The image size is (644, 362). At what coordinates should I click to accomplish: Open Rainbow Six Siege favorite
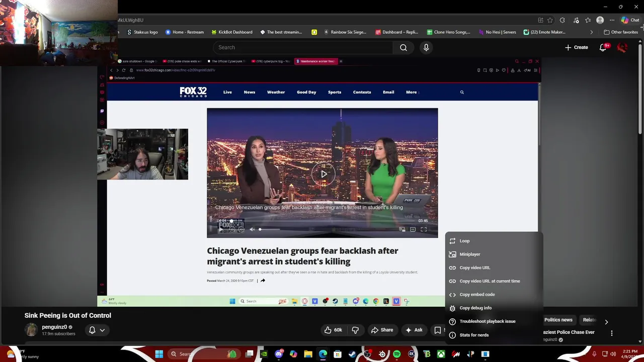(x=345, y=32)
